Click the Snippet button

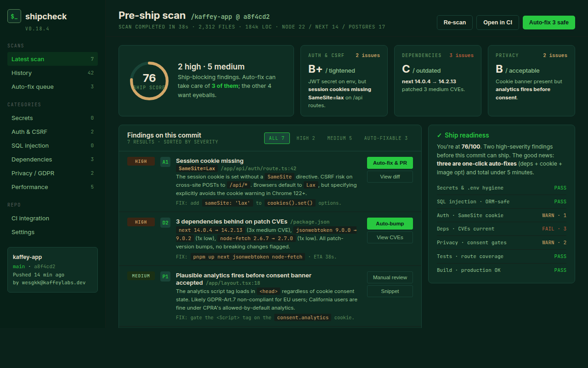click(x=390, y=291)
